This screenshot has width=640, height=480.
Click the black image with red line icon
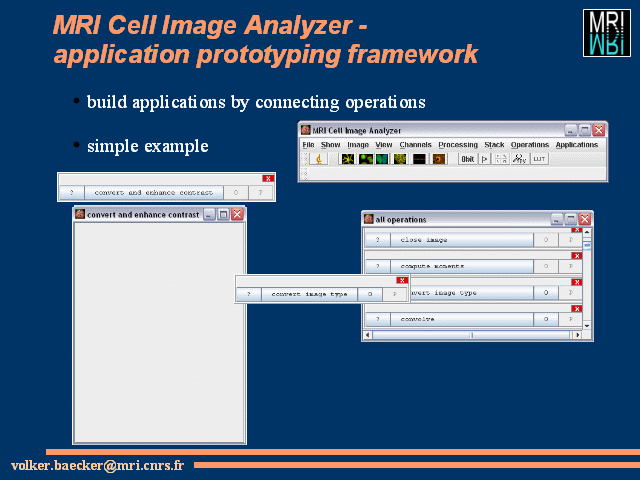[x=419, y=159]
